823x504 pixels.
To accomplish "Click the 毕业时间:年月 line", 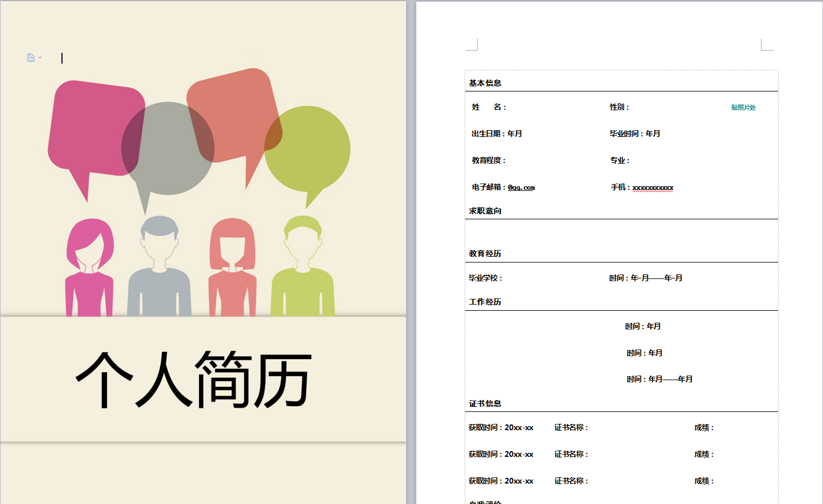I will [x=635, y=134].
